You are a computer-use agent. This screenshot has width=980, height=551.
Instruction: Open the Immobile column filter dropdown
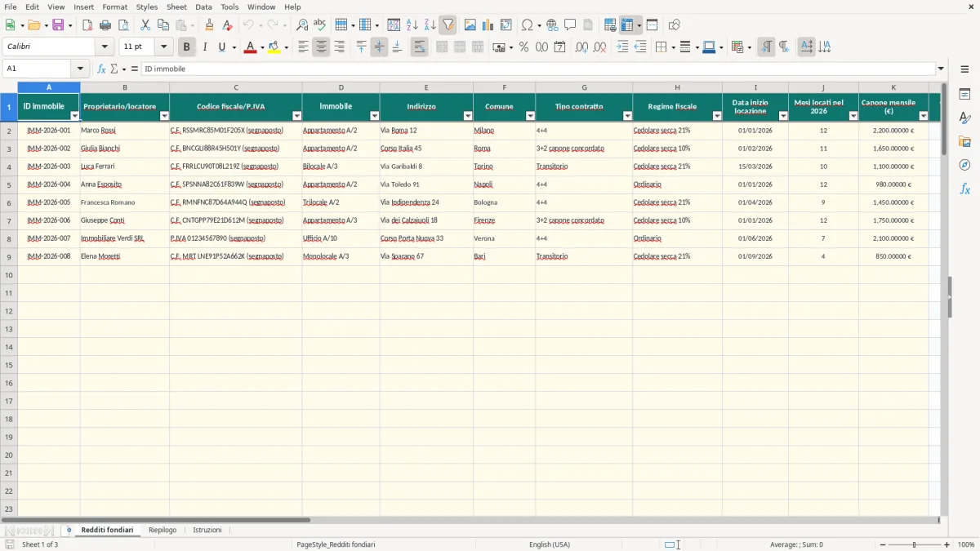point(375,116)
